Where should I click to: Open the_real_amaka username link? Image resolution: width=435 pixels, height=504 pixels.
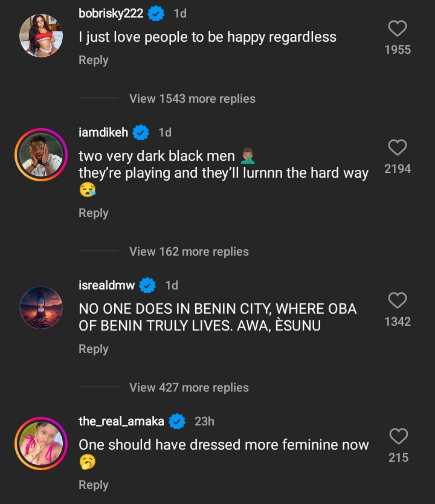121,421
